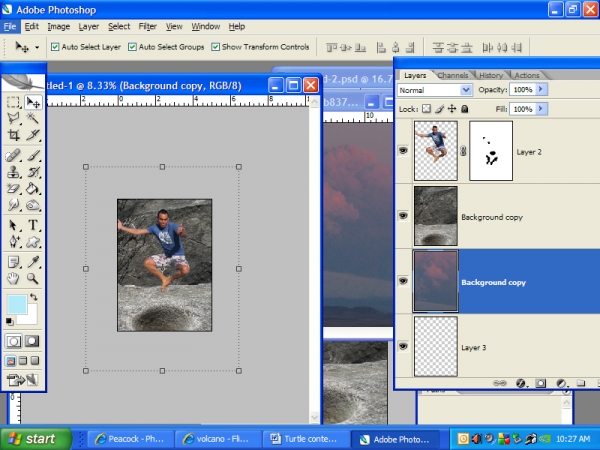Click Add layer style icon in Layers panel
This screenshot has width=600, height=450.
[x=520, y=383]
